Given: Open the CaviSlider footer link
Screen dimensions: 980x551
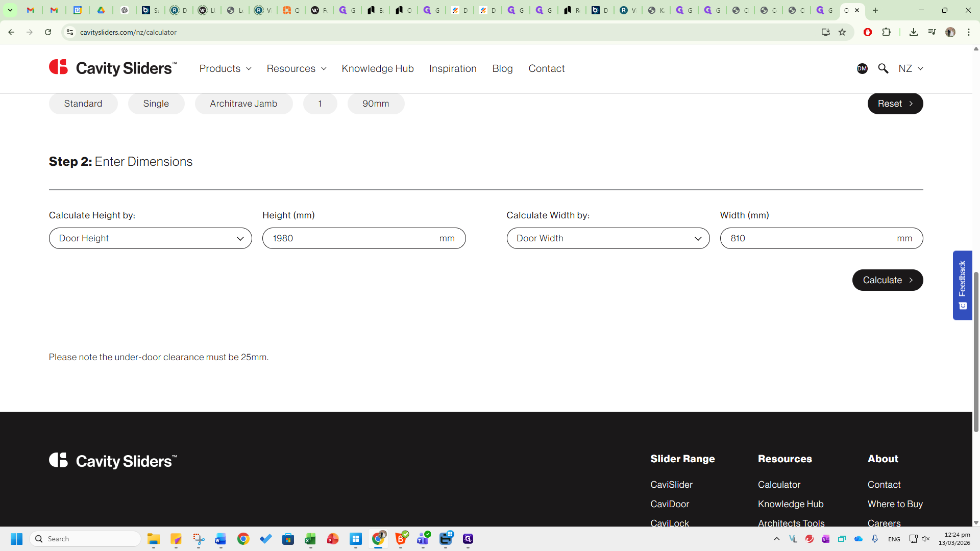Looking at the screenshot, I should click(671, 485).
